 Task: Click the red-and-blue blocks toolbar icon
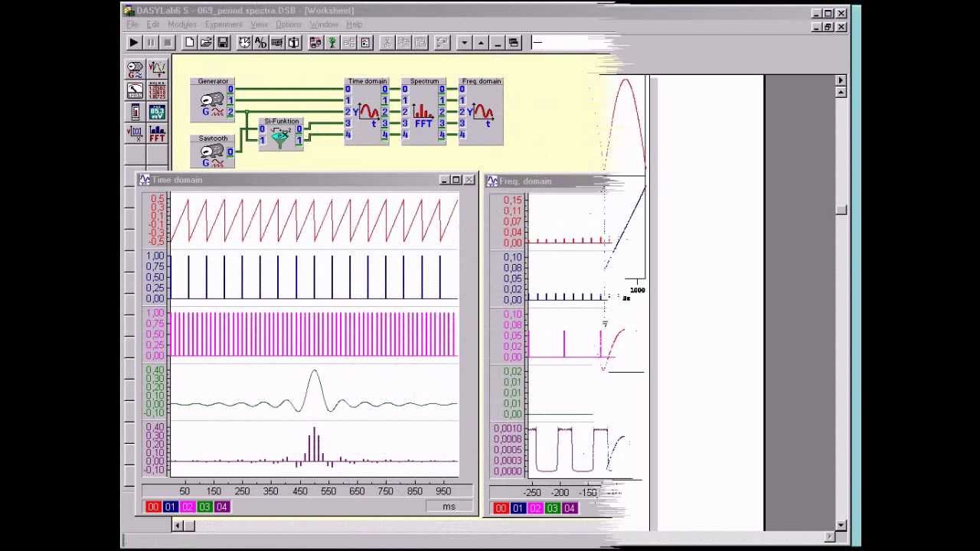(x=315, y=43)
